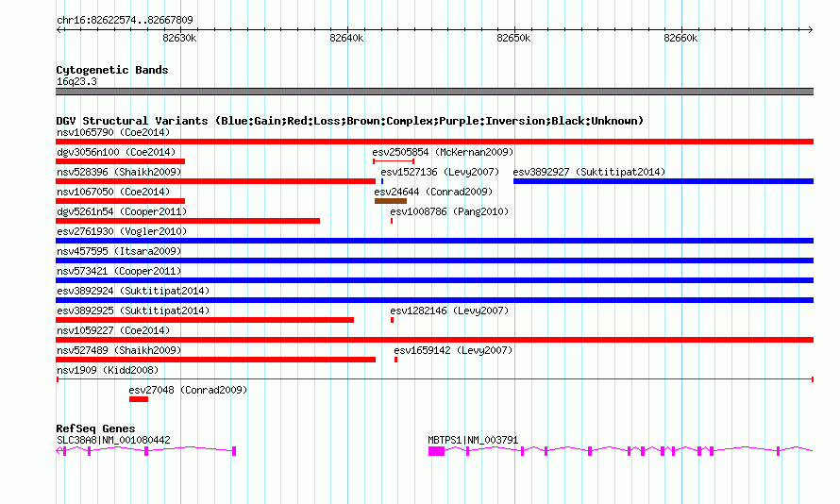Click chr16:82622574..82667809 coordinate label
840x504 pixels.
pyautogui.click(x=125, y=20)
